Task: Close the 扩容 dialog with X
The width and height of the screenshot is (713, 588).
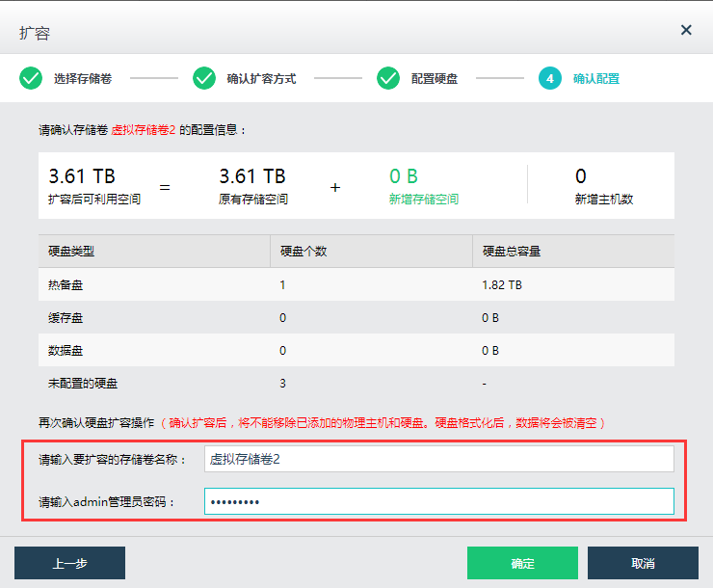Action: (686, 30)
